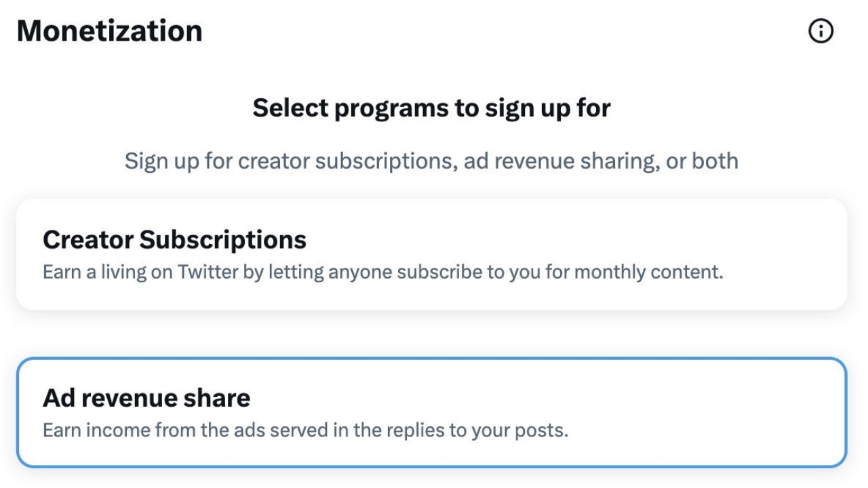868x488 pixels.
Task: Click the 'Earn a living on Twitter' description
Action: point(382,272)
